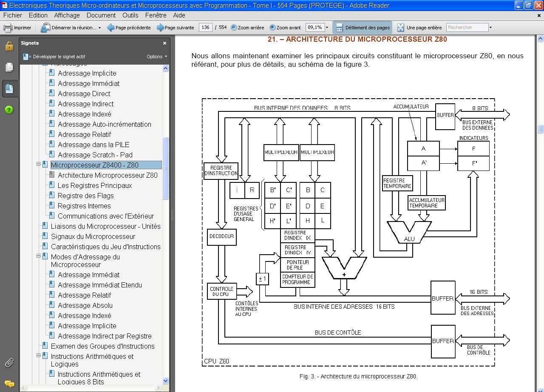Select bookmark Liaisons du Microprocesseur - Unités
Screen dimensions: 544x392
106,226
